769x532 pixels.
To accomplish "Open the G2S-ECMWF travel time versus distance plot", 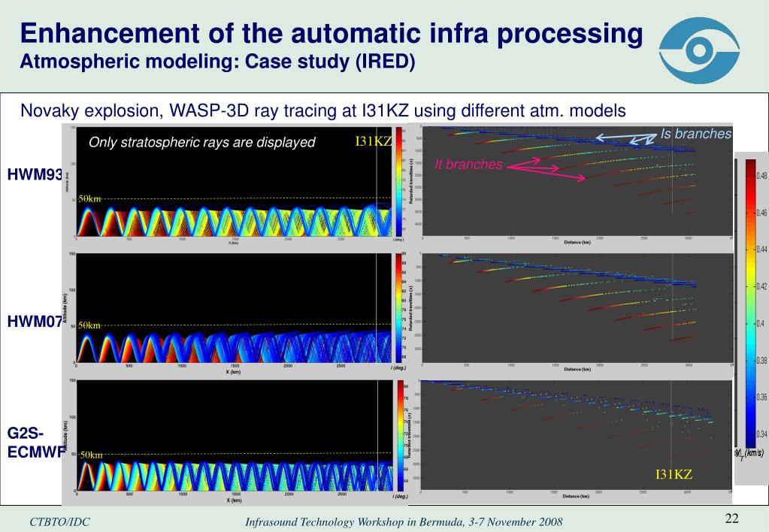I will tap(577, 434).
